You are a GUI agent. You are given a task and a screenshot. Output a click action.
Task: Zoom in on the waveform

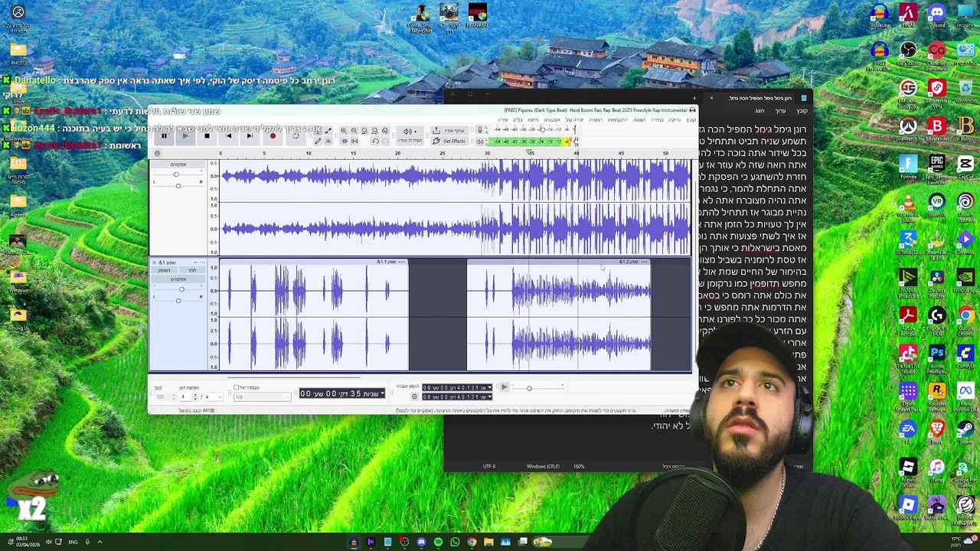point(344,131)
